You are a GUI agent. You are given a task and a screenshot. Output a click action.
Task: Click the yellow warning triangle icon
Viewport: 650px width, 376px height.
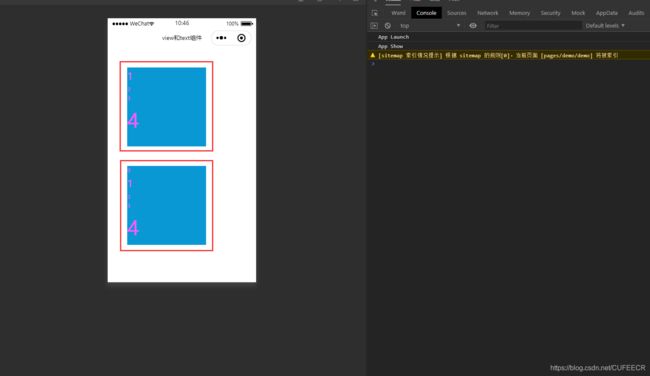pos(372,55)
